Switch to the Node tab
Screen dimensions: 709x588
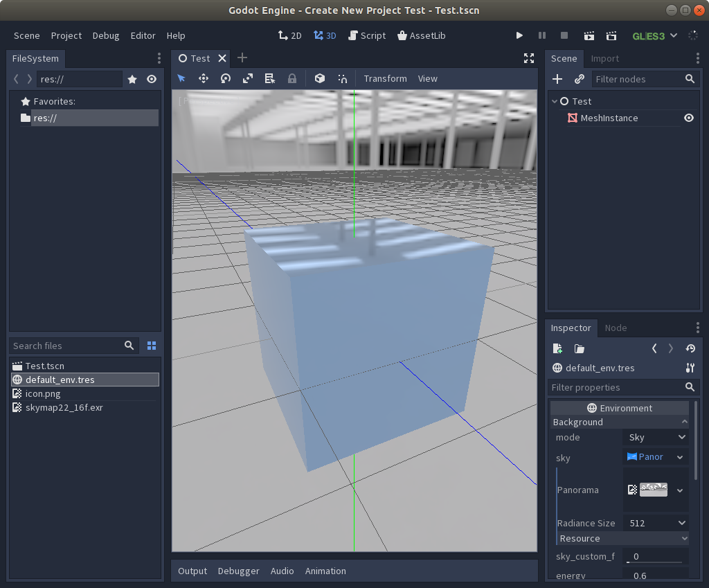pos(616,328)
